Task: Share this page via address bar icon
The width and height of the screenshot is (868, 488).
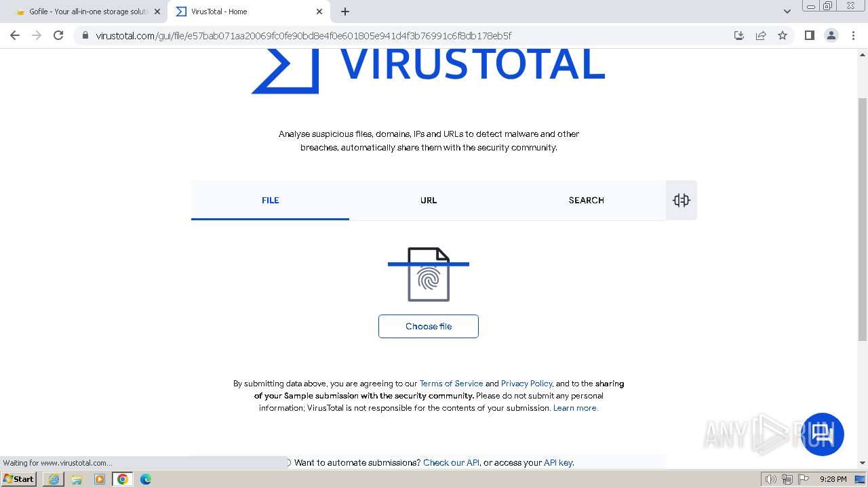Action: tap(761, 35)
